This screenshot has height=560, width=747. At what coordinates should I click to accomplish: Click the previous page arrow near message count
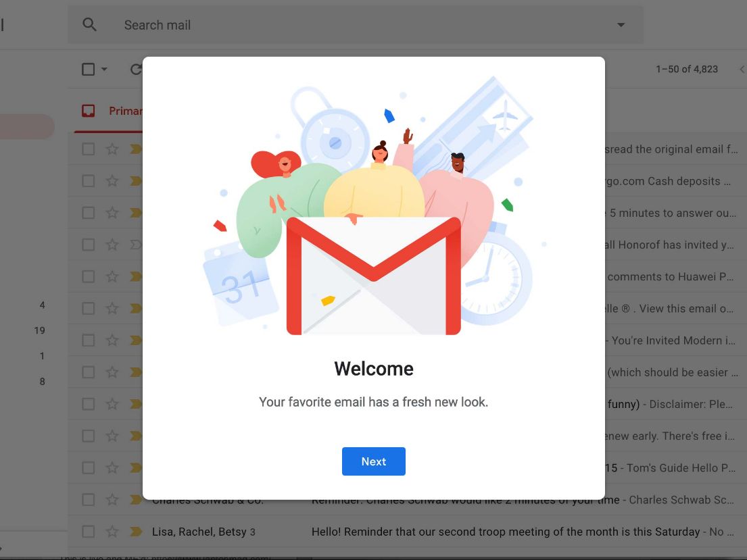coord(742,70)
